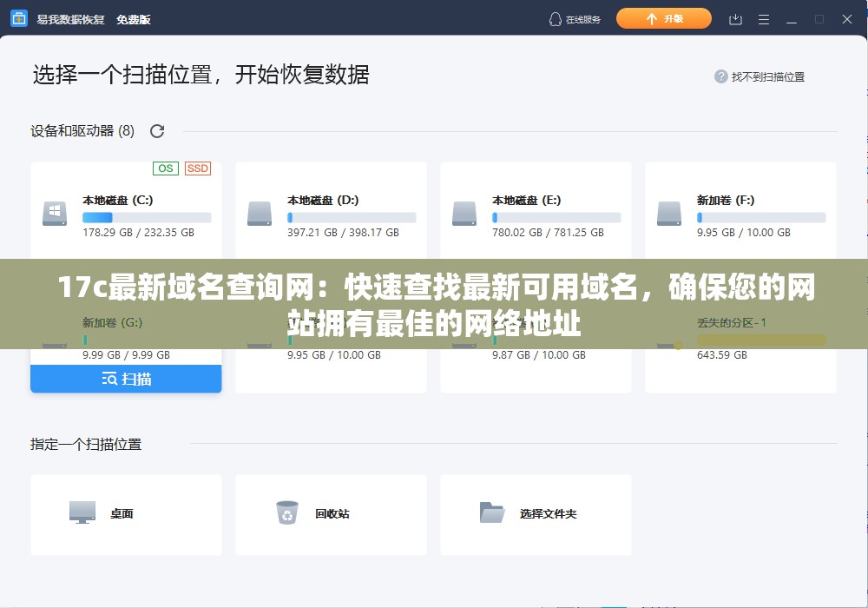Screen dimensions: 868x608
Task: Click the capacity bar of 本地磁盘 (E:)
Action: (x=556, y=217)
